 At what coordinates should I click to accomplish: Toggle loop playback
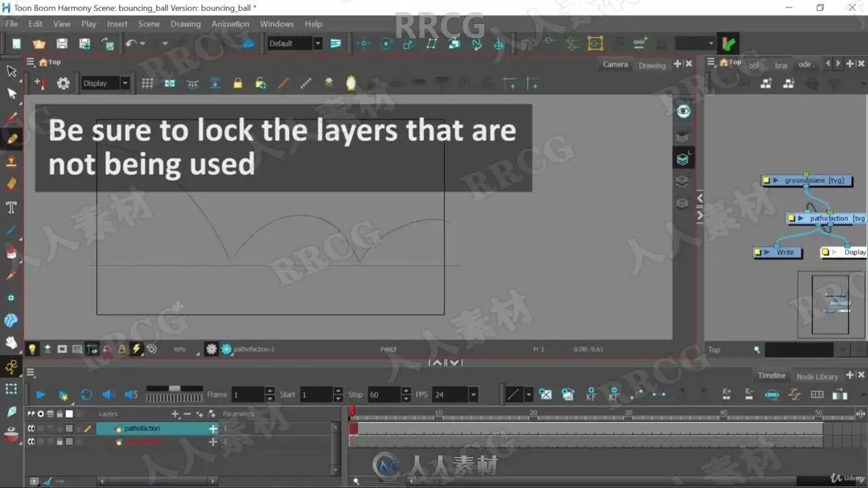click(86, 394)
